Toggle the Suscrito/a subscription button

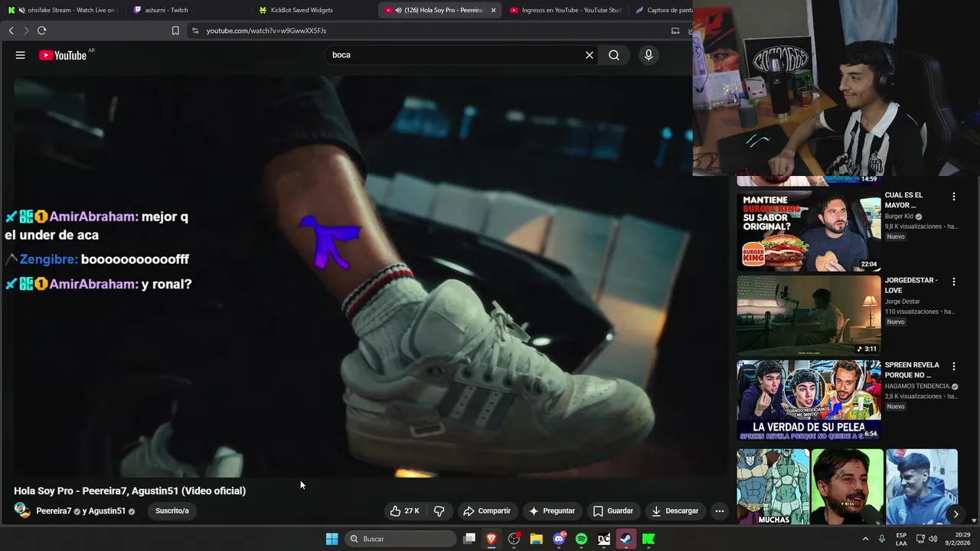coord(172,510)
